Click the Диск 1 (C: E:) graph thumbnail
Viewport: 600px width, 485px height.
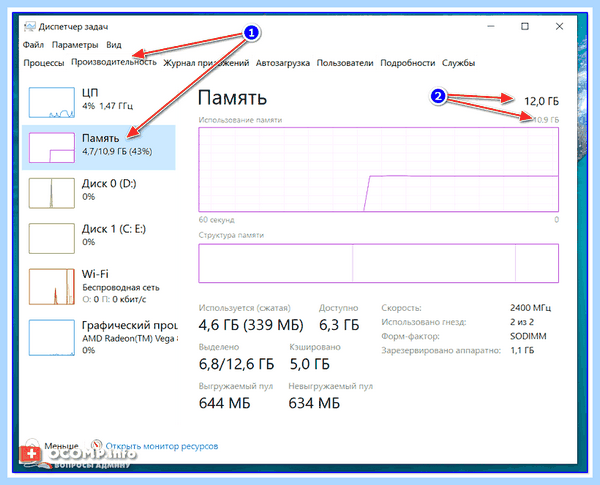pyautogui.click(x=52, y=238)
